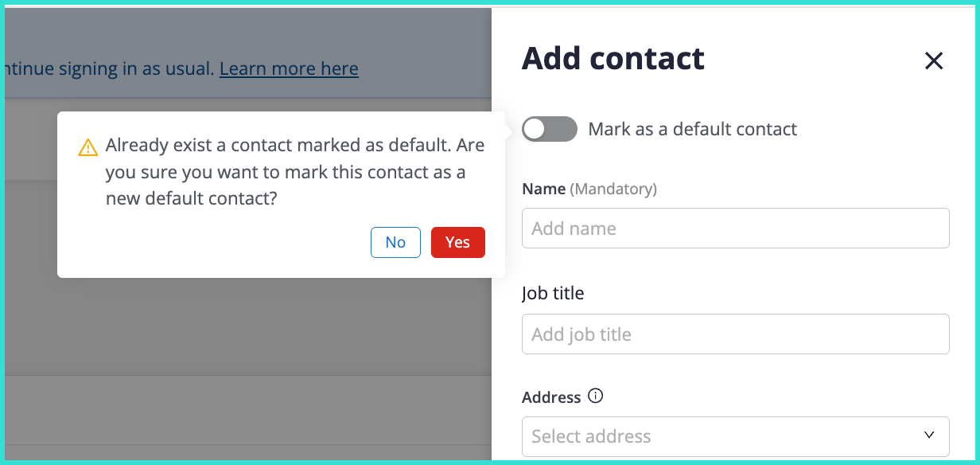Click the Job title label
The width and height of the screenshot is (980, 465).
(553, 293)
